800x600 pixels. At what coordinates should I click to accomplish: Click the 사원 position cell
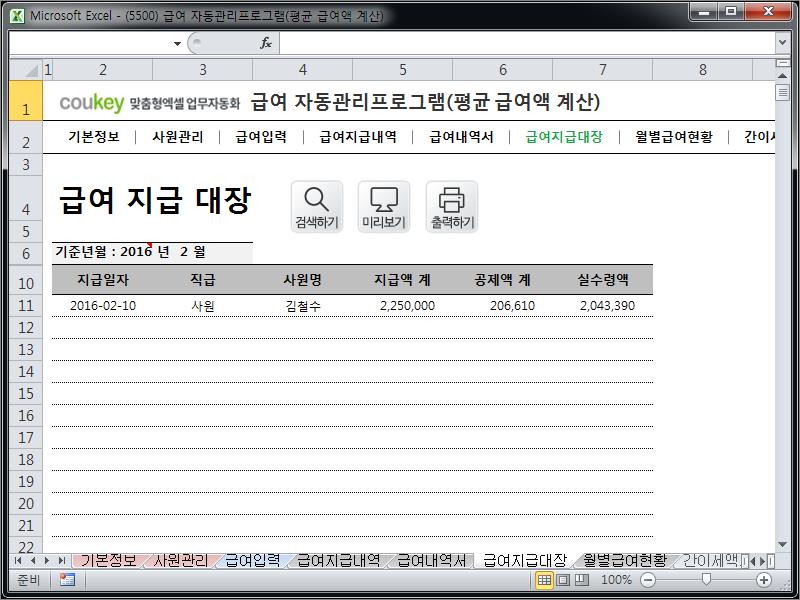tap(203, 306)
